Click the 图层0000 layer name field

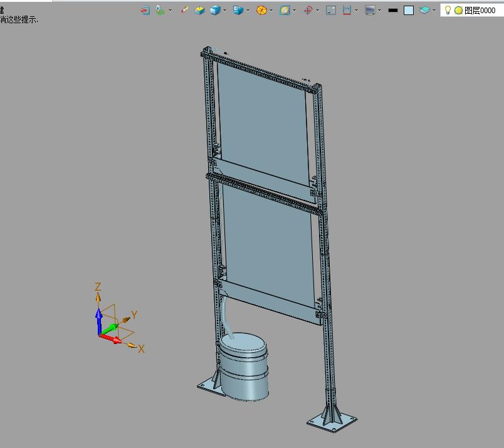(x=480, y=11)
